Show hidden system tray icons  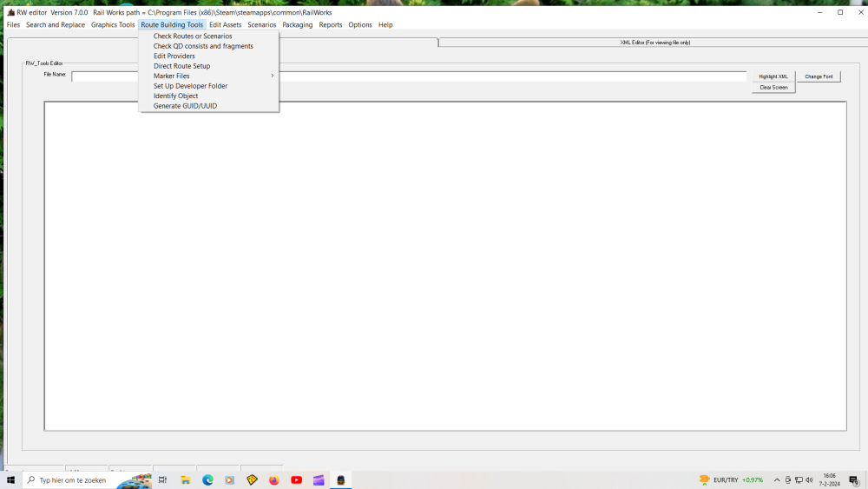tap(777, 479)
